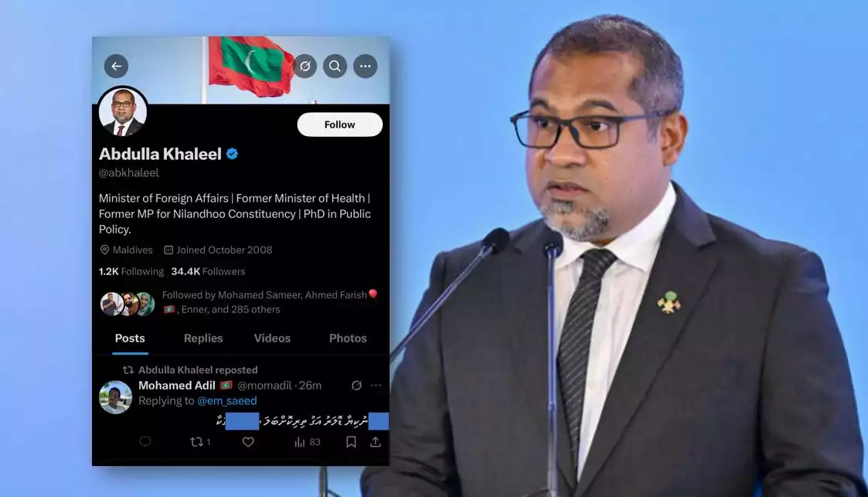This screenshot has width=868, height=497.
Task: Click the reply icon under the post
Action: click(x=145, y=441)
